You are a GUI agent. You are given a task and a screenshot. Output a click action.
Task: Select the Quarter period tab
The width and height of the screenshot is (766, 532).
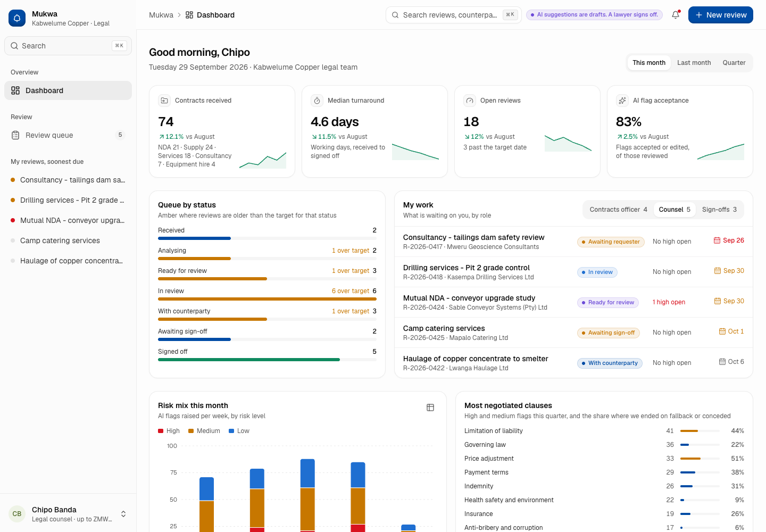coord(734,63)
